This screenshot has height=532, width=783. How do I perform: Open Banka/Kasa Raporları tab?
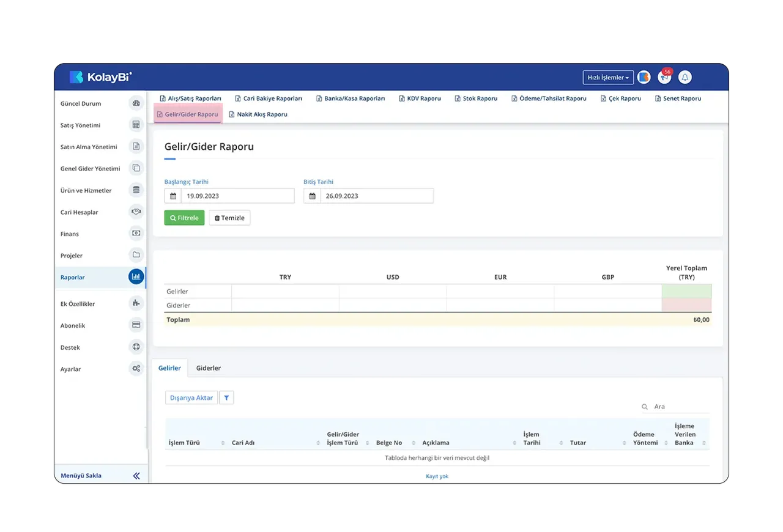(351, 98)
